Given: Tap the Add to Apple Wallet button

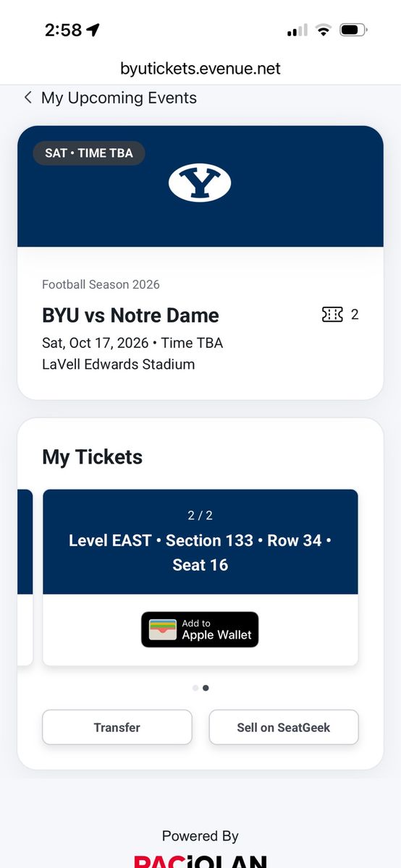Looking at the screenshot, I should pos(200,629).
